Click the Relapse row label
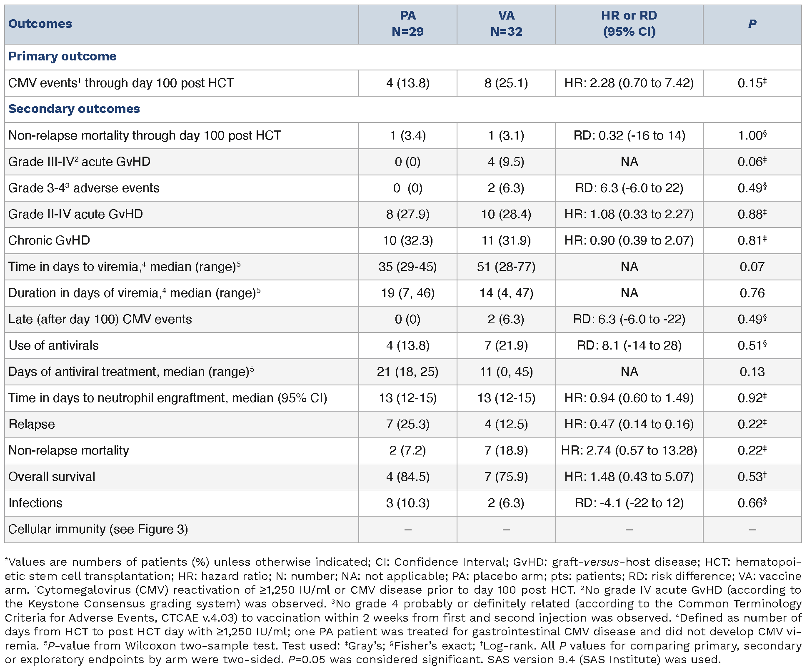807x672 pixels. (32, 424)
